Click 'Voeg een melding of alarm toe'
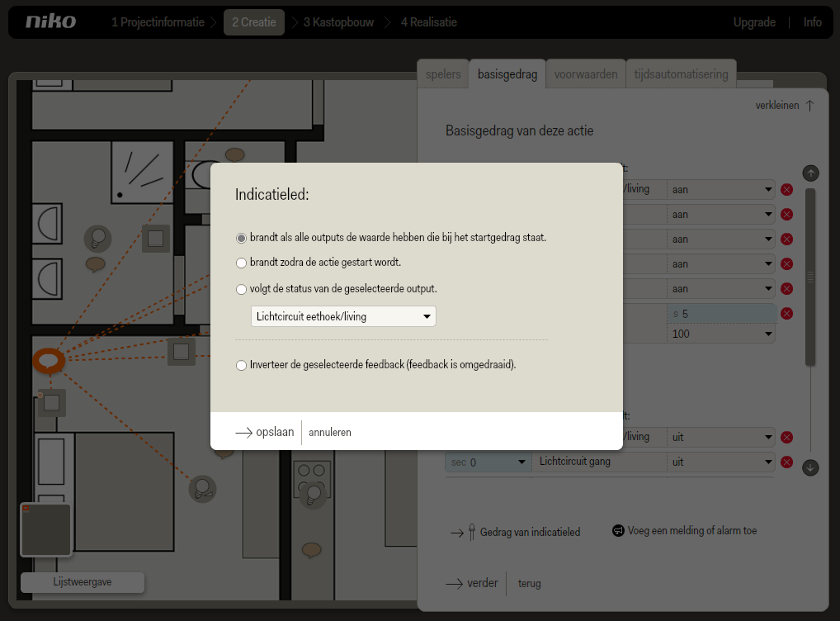The height and width of the screenshot is (621, 840). [692, 530]
